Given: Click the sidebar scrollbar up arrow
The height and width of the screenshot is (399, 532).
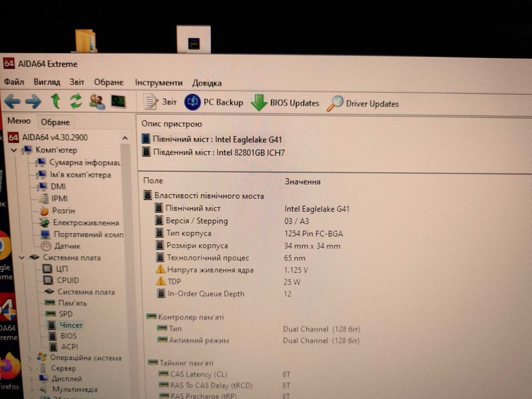Looking at the screenshot, I should (x=125, y=138).
